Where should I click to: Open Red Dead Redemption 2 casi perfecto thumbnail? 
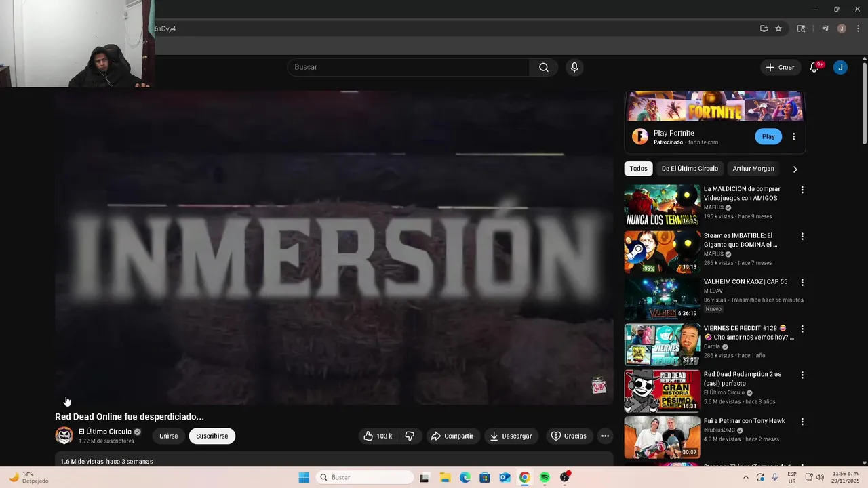(662, 391)
